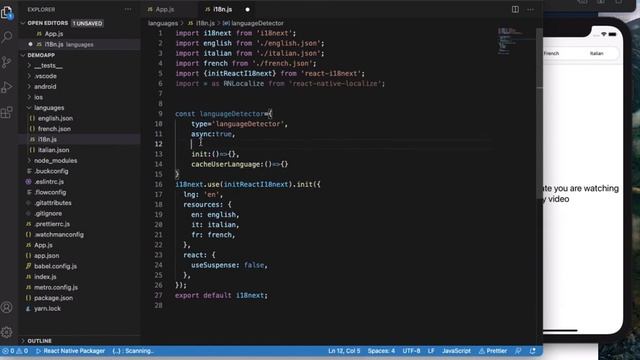Open the .eslintrc.js file

[49, 182]
